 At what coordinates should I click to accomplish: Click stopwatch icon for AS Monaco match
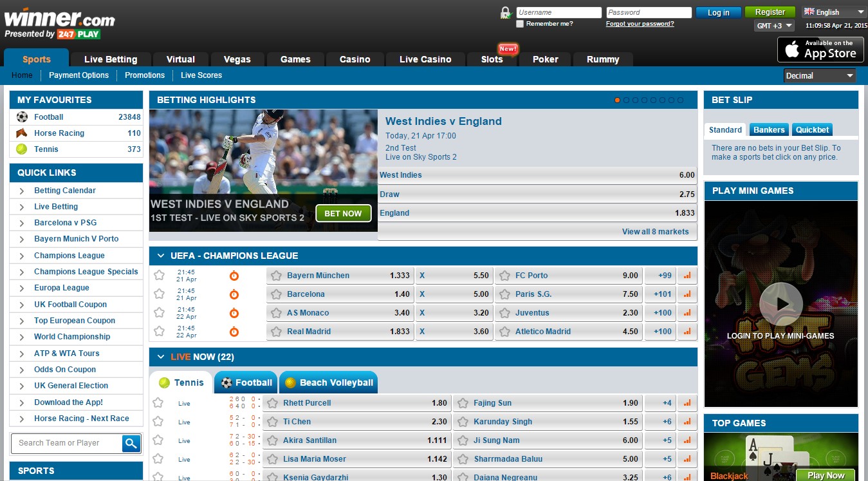tap(234, 313)
